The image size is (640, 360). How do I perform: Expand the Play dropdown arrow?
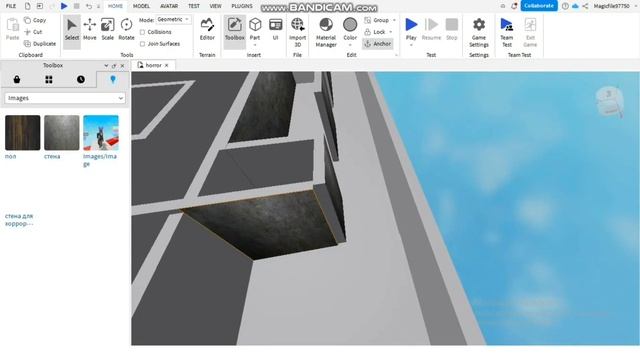pos(411,45)
